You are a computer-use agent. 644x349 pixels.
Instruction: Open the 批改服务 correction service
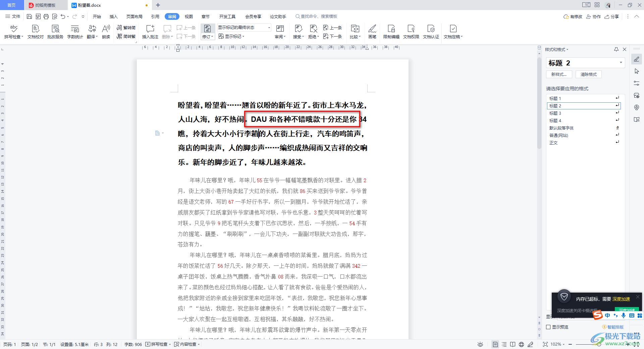pos(55,32)
